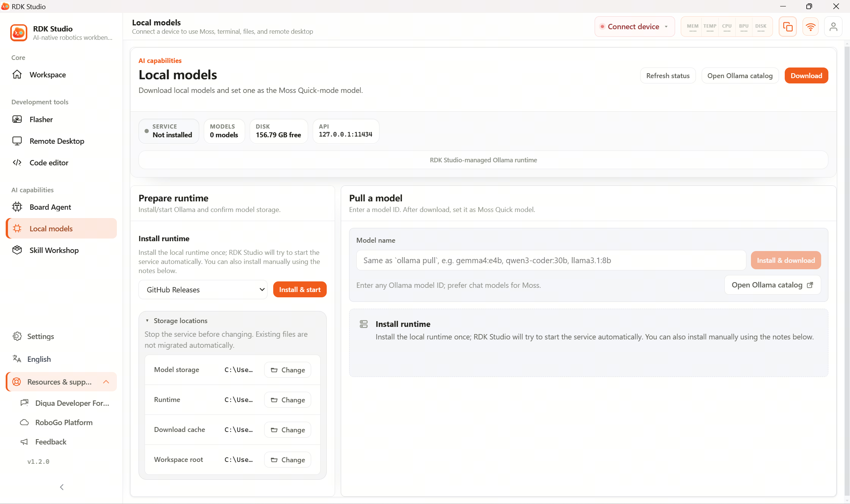850x504 pixels.
Task: Click the RoboGo Platform label
Action: click(x=64, y=422)
